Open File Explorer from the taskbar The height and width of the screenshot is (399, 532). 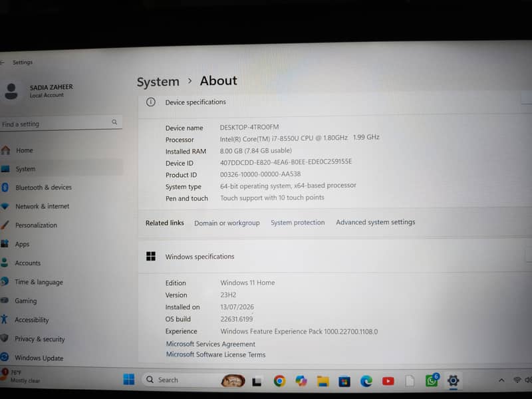(323, 381)
